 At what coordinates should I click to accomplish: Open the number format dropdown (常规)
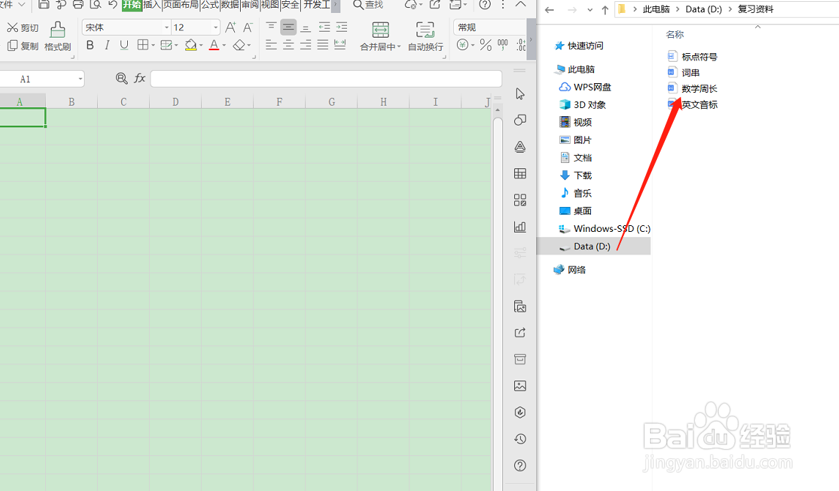(490, 27)
